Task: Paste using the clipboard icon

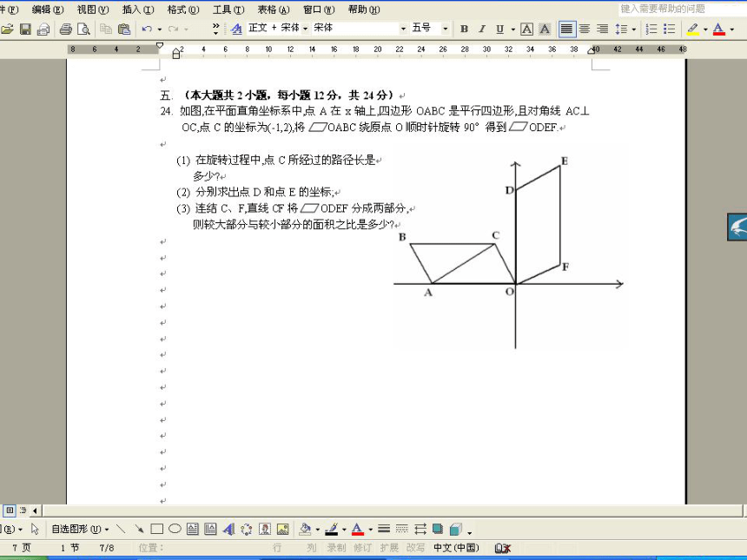Action: point(124,29)
